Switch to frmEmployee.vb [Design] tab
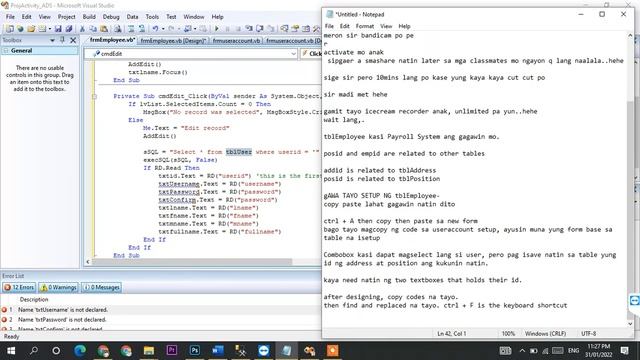This screenshot has height=360, width=640. coord(173,40)
